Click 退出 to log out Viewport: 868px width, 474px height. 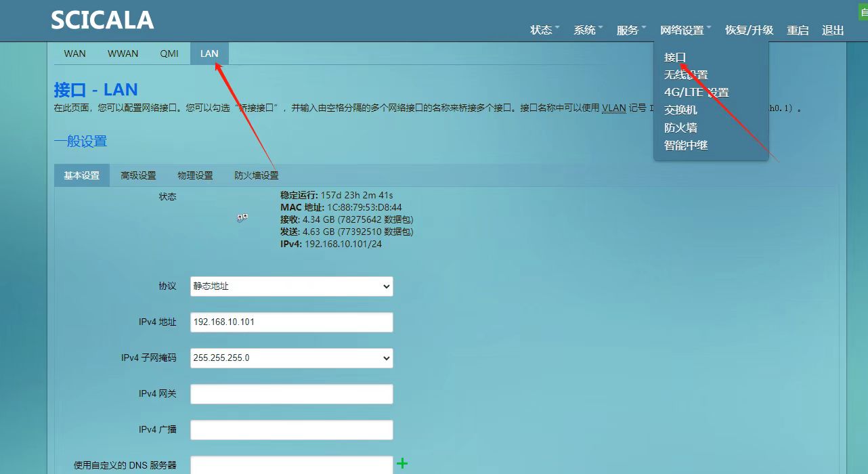[x=833, y=30]
